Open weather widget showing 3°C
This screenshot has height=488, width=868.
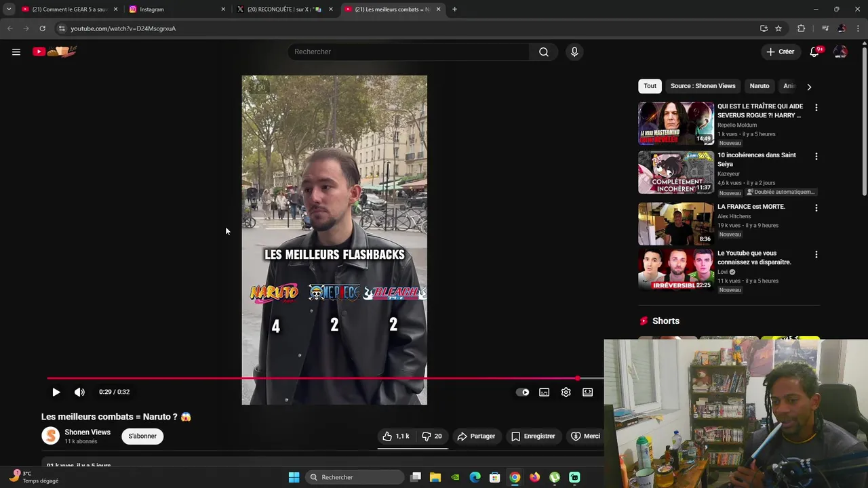(34, 476)
